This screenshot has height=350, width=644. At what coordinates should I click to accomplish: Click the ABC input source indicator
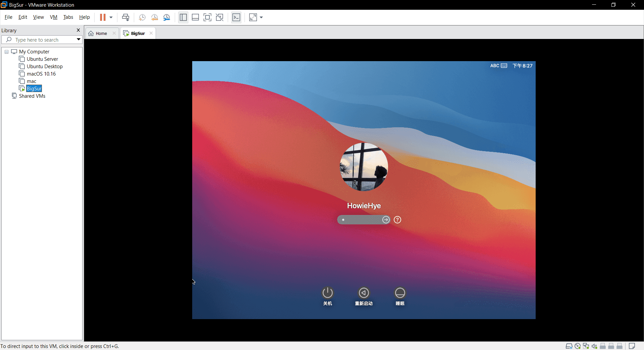495,66
